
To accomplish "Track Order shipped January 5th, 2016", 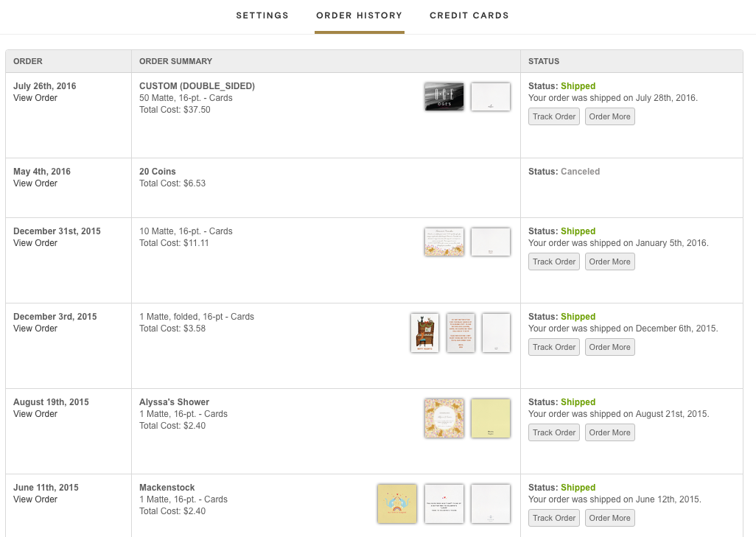I will click(x=553, y=262).
